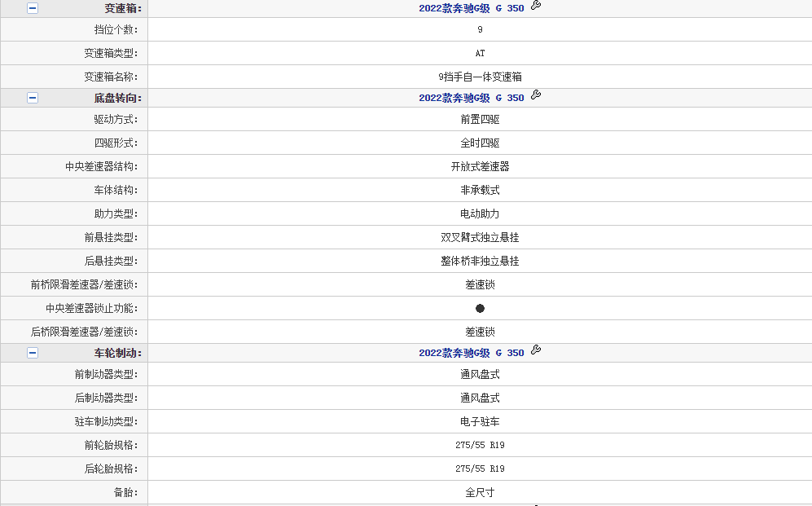Click wrench icon in 变速箱 header row

point(536,6)
